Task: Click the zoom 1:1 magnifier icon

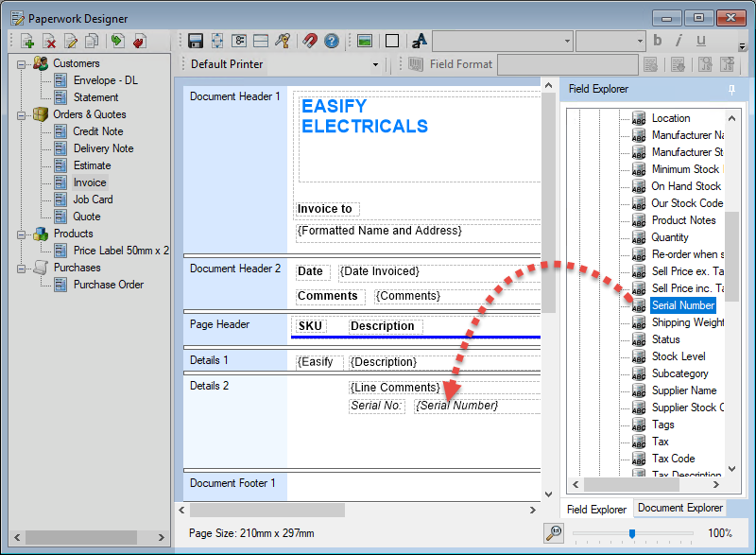Action: click(555, 532)
